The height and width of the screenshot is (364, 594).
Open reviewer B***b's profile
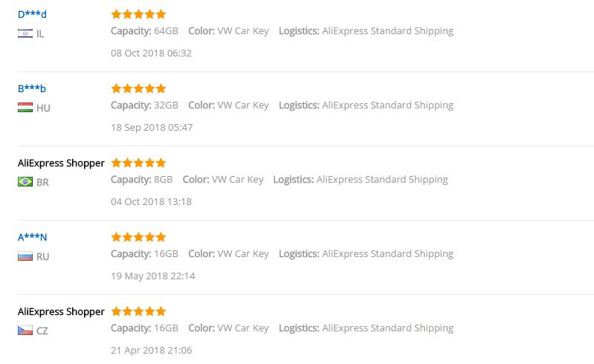pyautogui.click(x=32, y=88)
